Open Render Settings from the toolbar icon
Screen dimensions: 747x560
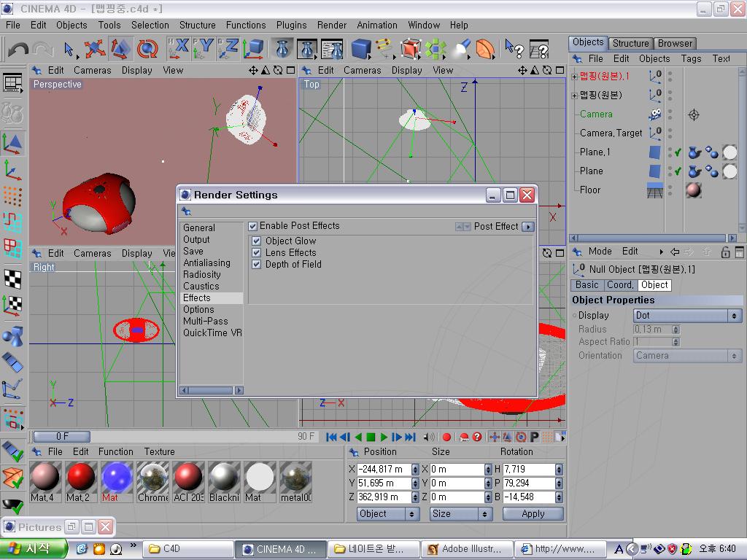(x=332, y=49)
